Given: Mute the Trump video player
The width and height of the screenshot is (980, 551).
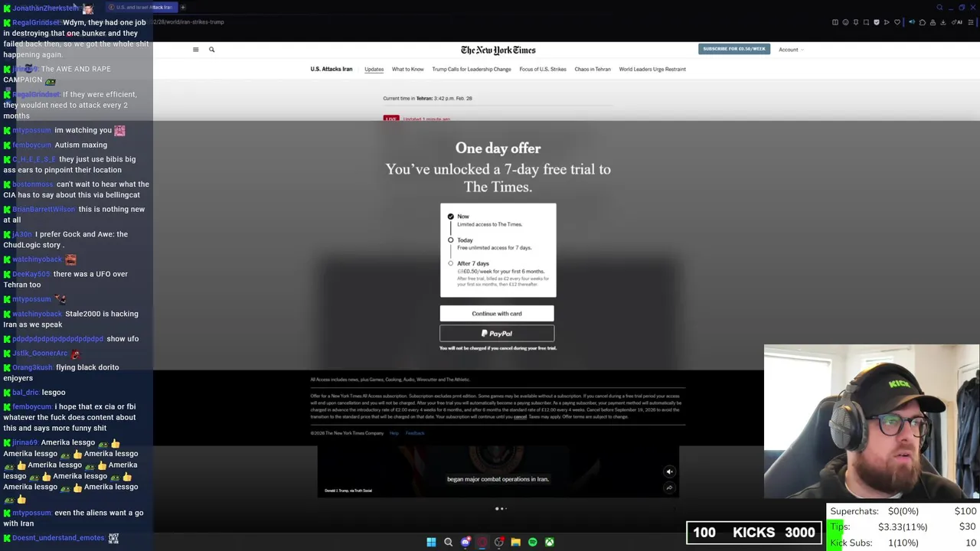Looking at the screenshot, I should pos(669,472).
